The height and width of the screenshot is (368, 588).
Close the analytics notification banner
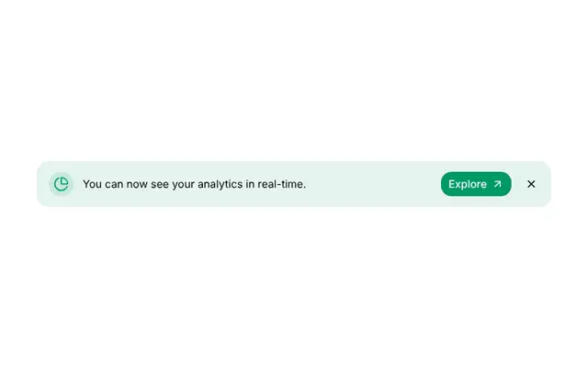[x=531, y=184]
